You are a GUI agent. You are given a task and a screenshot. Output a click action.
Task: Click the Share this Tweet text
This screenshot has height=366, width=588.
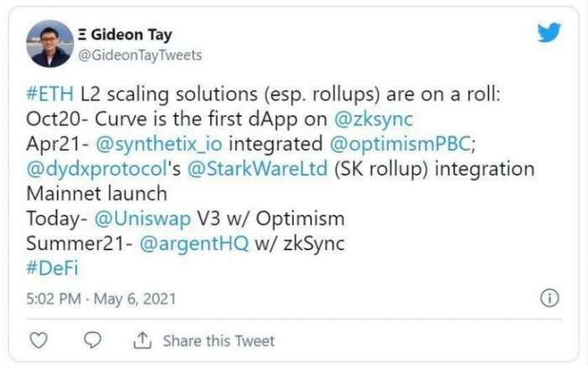[x=218, y=341]
